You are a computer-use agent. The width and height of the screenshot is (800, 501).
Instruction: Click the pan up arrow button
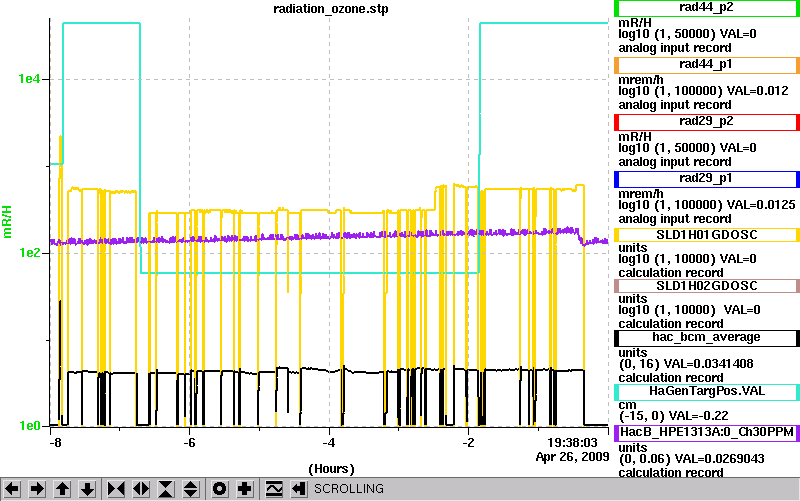[62, 489]
